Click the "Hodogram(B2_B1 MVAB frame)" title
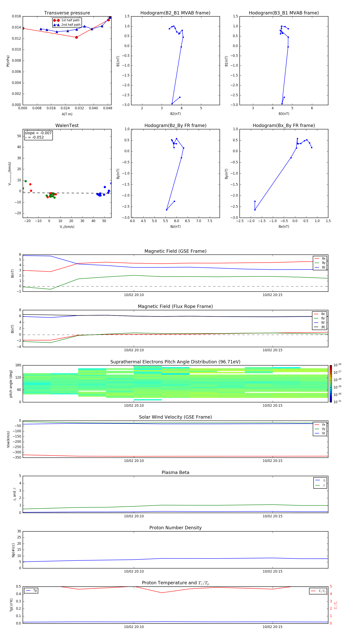 tap(175, 13)
